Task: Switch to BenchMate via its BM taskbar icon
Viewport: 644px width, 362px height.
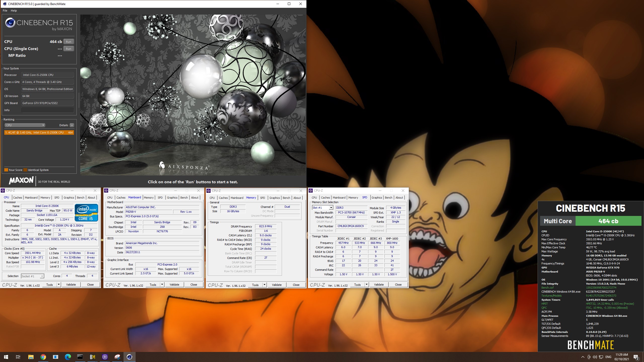Action: 92,357
